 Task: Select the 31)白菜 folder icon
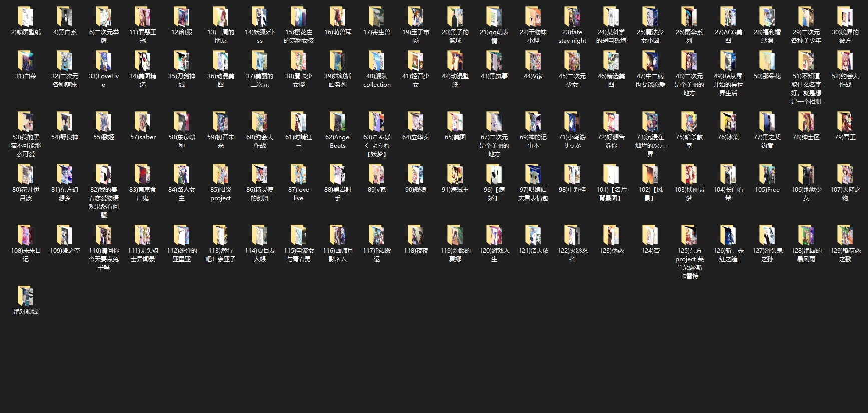click(x=25, y=61)
